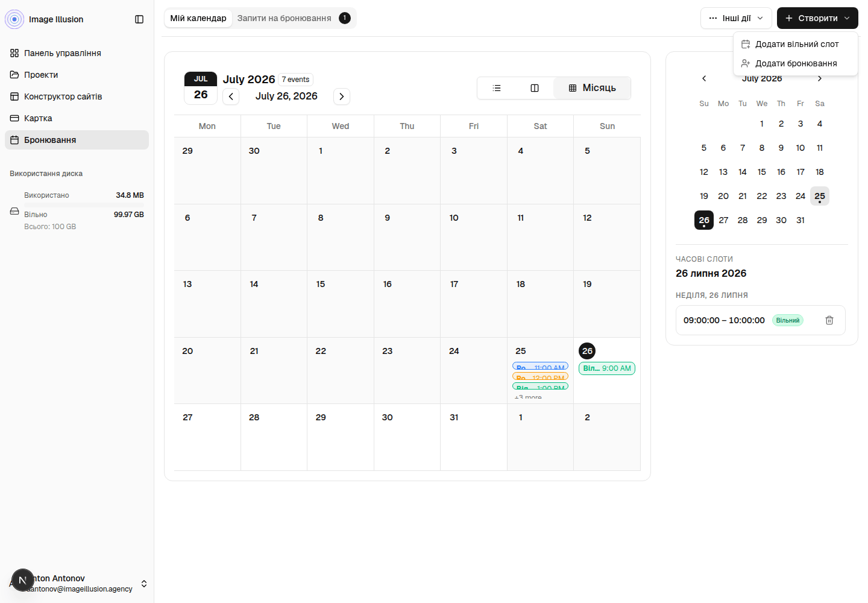The image size is (868, 603).
Task: Select Бронювання in sidebar
Action: [77, 140]
